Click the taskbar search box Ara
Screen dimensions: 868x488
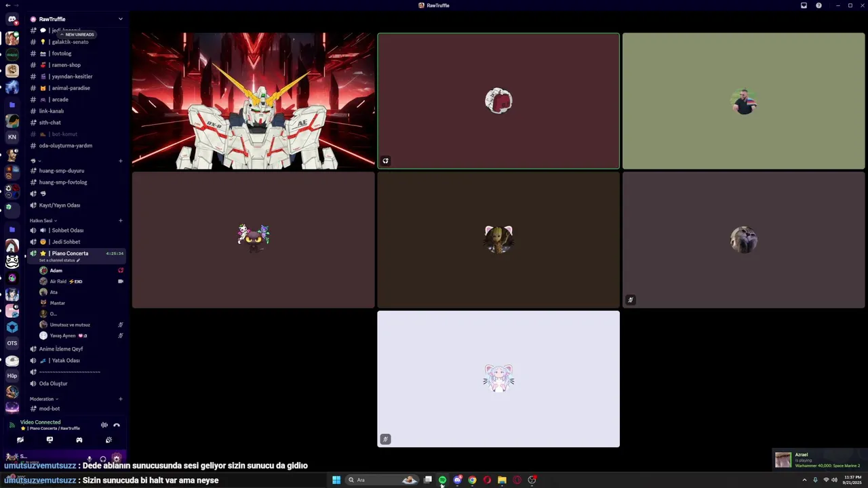pyautogui.click(x=381, y=480)
